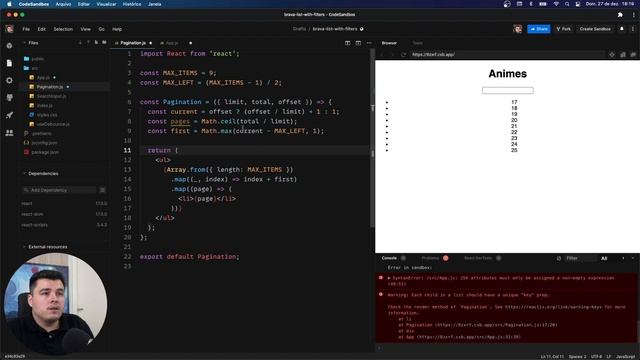Click the JavaScript language mode in status bar
The height and width of the screenshot is (360, 640).
[x=625, y=357]
